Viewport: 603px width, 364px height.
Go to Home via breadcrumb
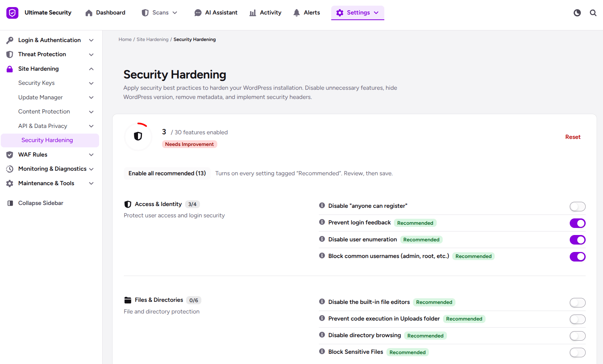point(125,40)
